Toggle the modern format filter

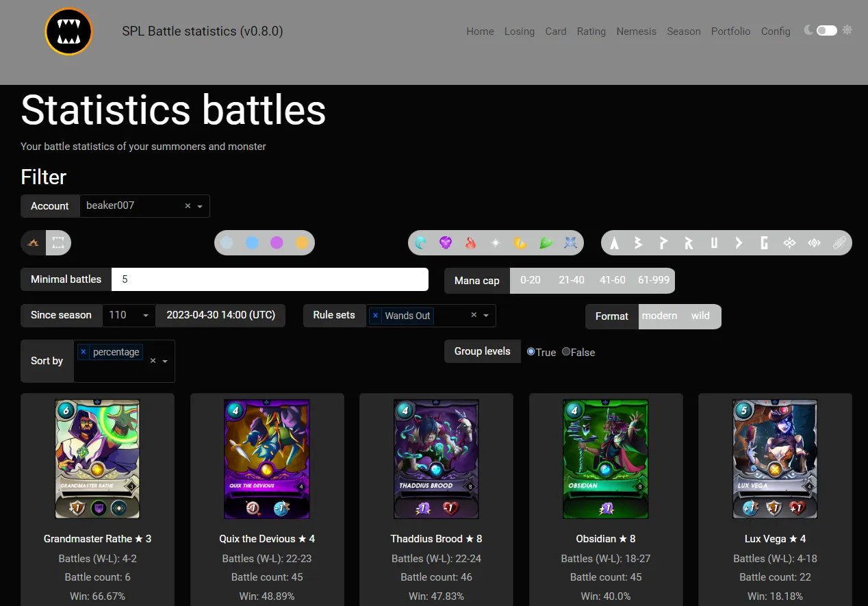coord(660,316)
